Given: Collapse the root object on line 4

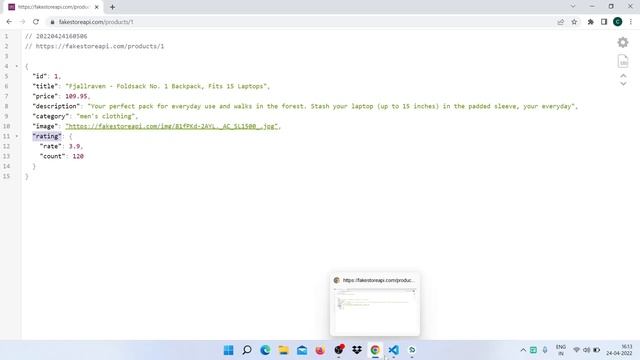Looking at the screenshot, I should click(x=17, y=66).
